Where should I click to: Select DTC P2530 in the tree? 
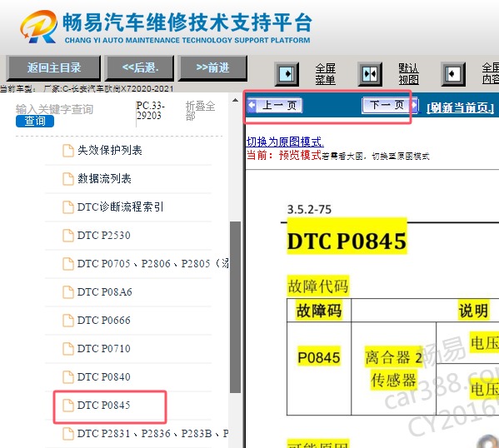click(x=104, y=235)
